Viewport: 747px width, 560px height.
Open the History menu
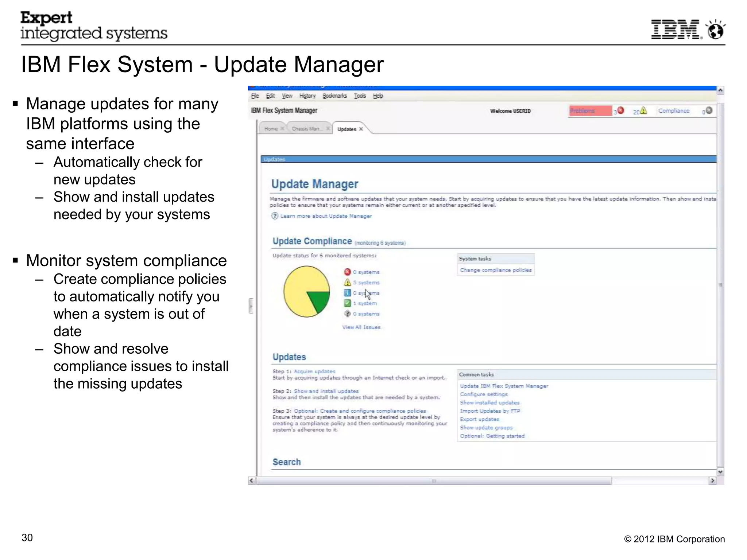point(307,96)
